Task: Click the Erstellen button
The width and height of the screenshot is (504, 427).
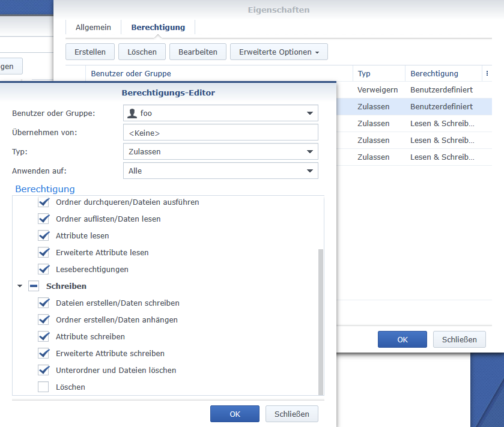Action: pyautogui.click(x=90, y=52)
